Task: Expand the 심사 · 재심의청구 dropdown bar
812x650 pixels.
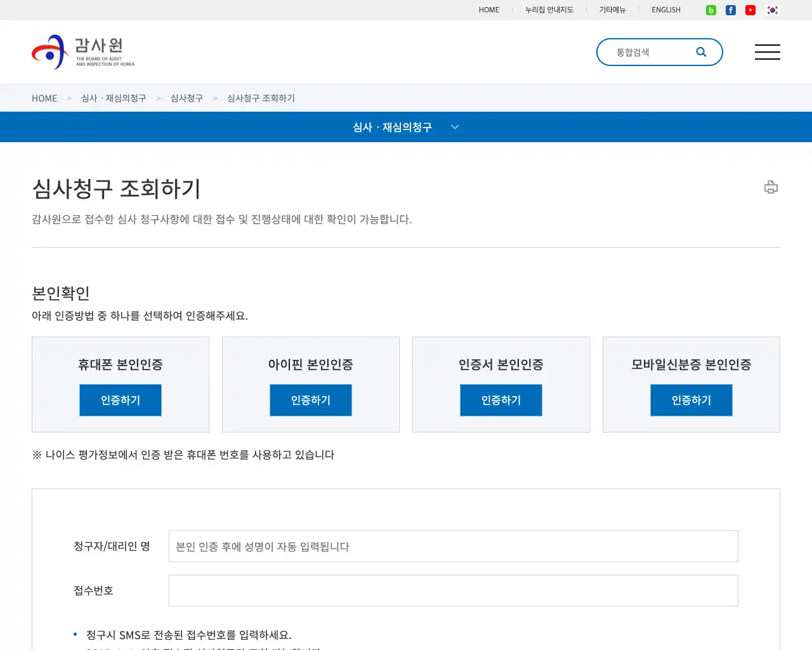Action: [x=406, y=127]
